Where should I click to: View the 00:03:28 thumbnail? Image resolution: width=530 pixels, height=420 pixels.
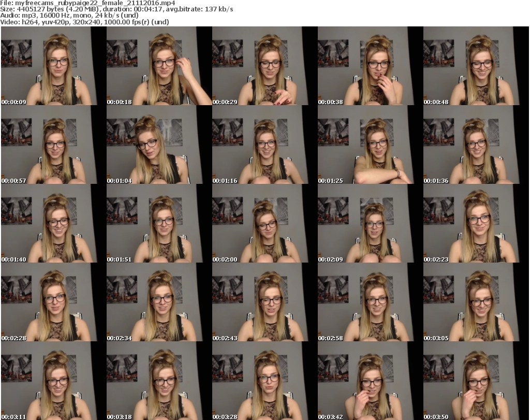click(x=265, y=381)
